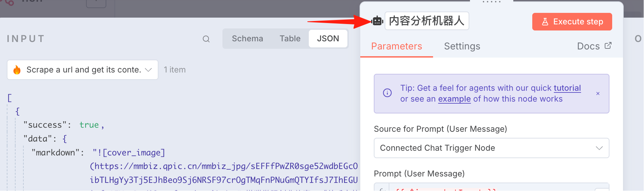644x191 pixels.
Task: Switch input view to Table
Action: (x=290, y=39)
